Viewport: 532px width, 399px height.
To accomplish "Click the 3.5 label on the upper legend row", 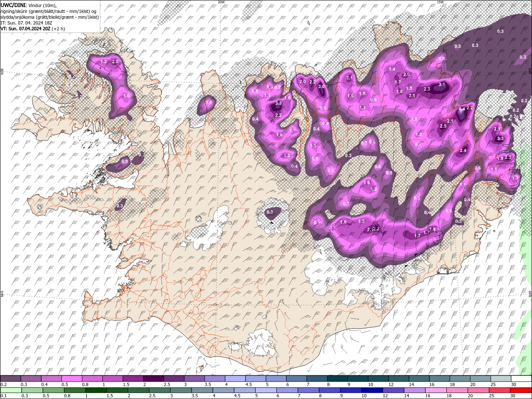I will [207, 384].
